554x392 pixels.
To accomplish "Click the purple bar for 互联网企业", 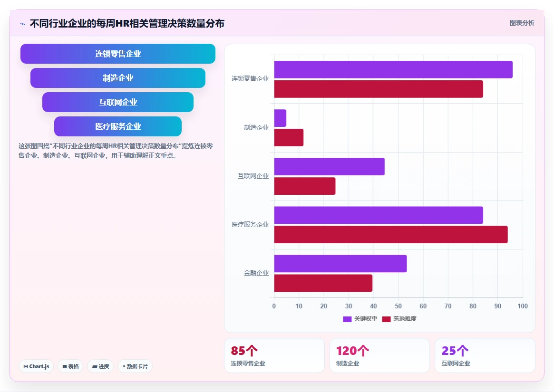I will point(329,167).
